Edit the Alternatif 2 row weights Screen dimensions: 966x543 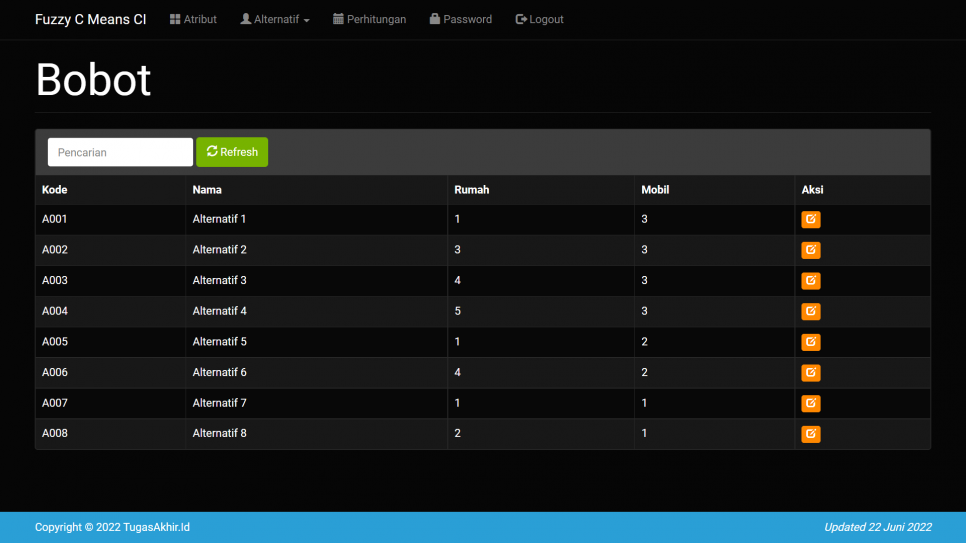click(811, 250)
